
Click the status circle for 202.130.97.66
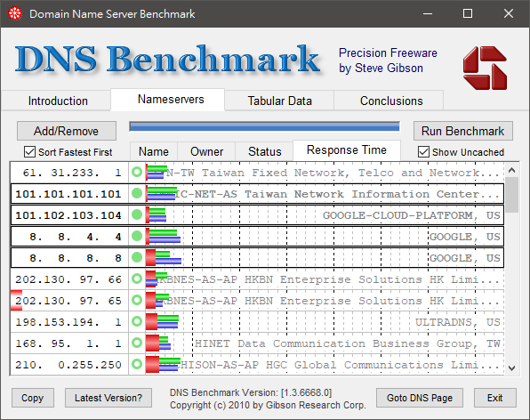[x=137, y=279]
